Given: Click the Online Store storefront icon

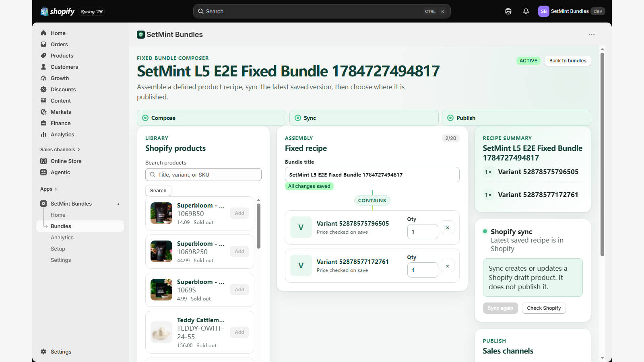Looking at the screenshot, I should click(x=43, y=161).
